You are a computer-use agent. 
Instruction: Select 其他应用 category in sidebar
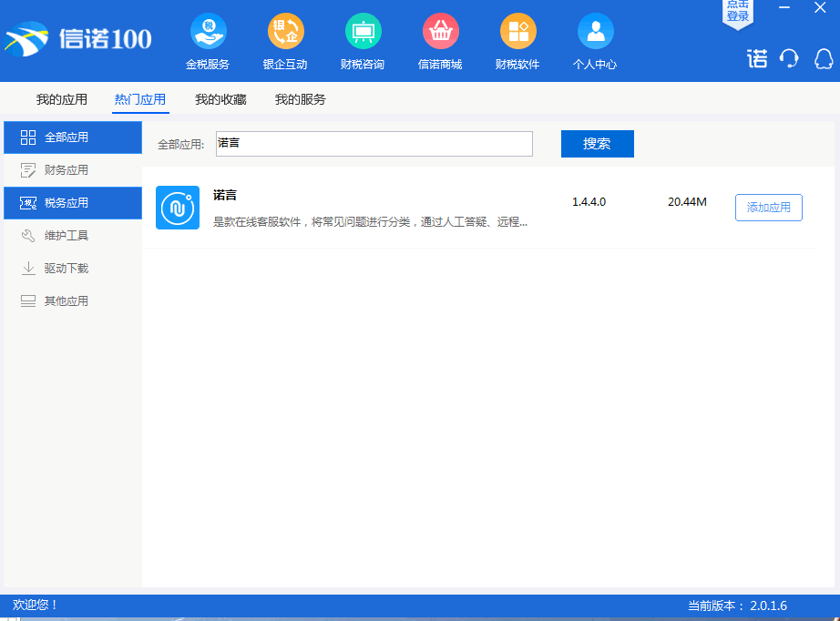[73, 300]
